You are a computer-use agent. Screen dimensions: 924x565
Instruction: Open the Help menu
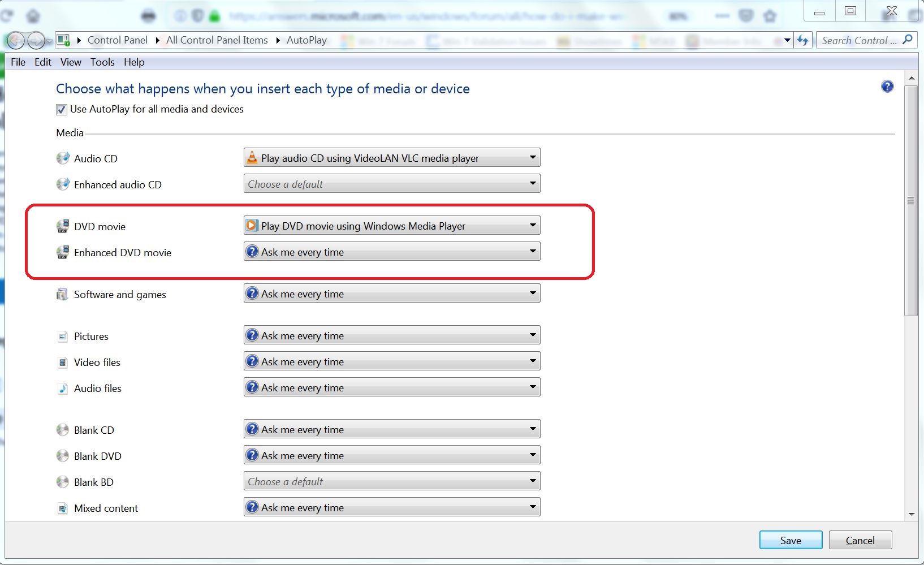134,62
